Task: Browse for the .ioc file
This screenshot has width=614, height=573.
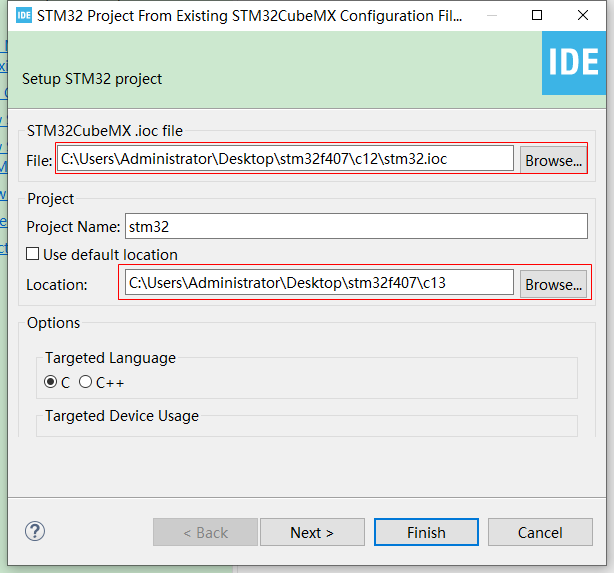Action: pos(553,160)
